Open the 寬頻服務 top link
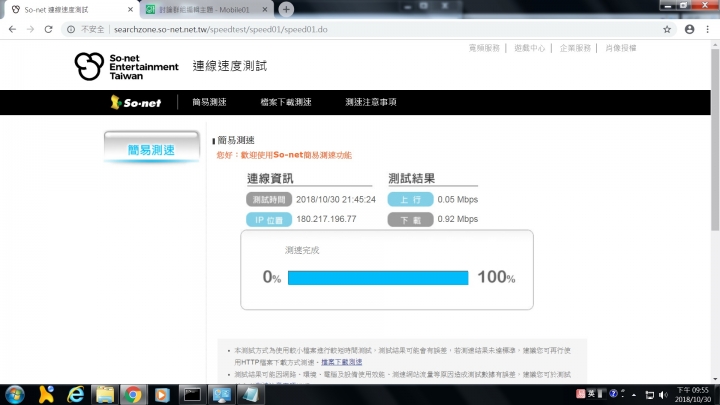Viewport: 720px width, 405px height. tap(484, 48)
